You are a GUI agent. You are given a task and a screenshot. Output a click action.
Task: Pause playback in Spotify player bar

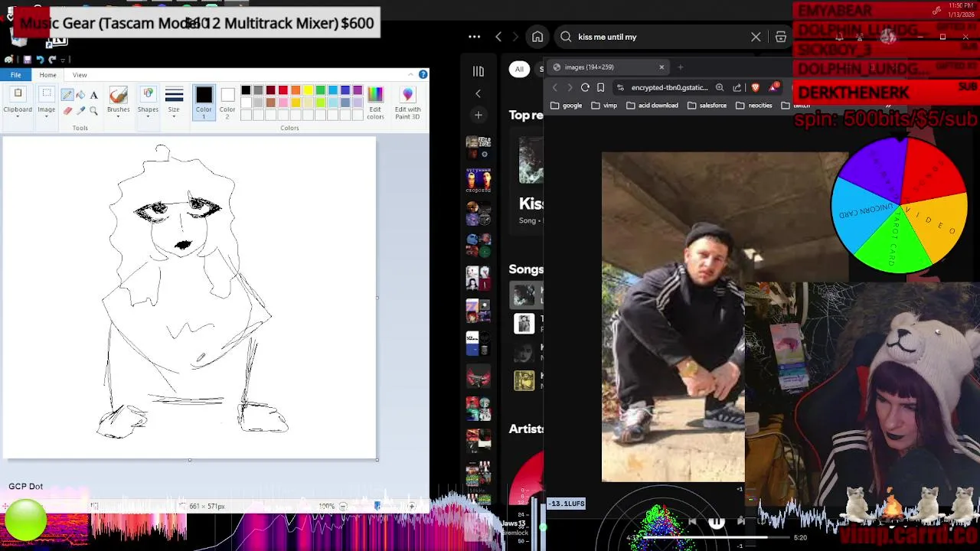point(716,522)
